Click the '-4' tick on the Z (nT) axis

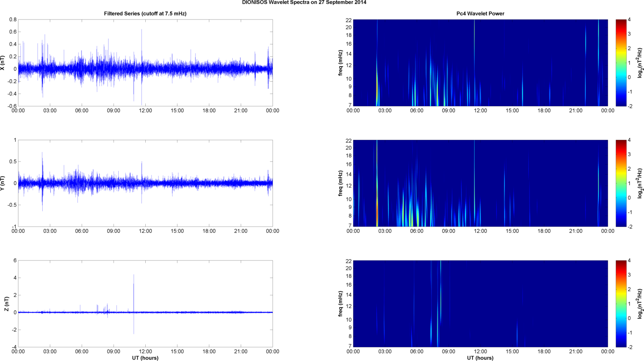(14, 347)
